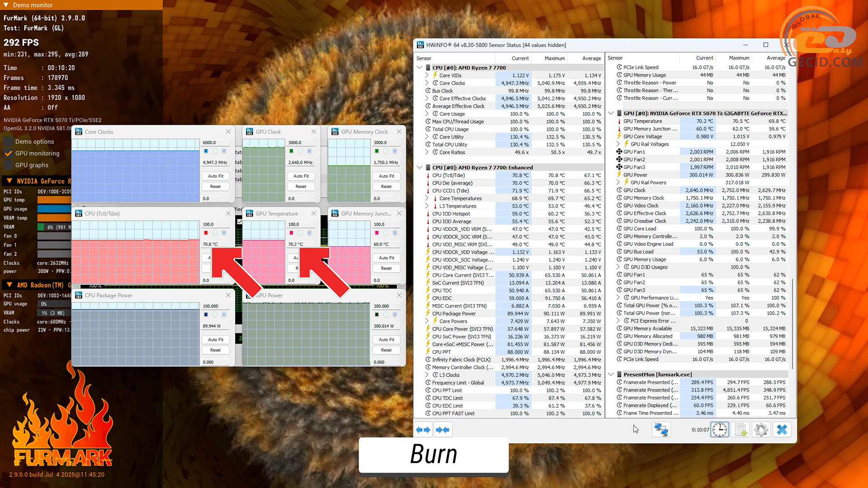Screen dimensions: 868x488
Task: Click the thermometer icon of the CPU (Tctl/Tdie) row
Action: 428,175
